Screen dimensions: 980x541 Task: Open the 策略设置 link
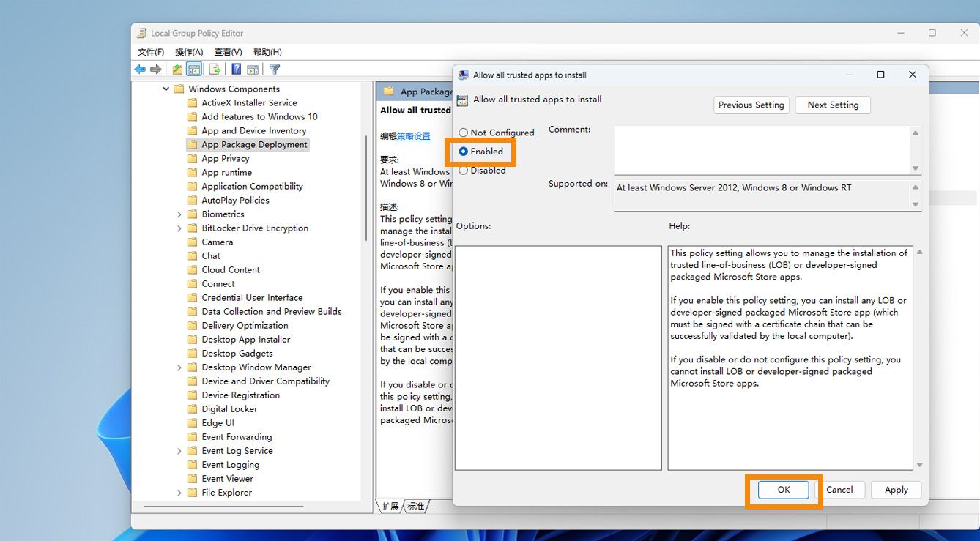tap(414, 136)
